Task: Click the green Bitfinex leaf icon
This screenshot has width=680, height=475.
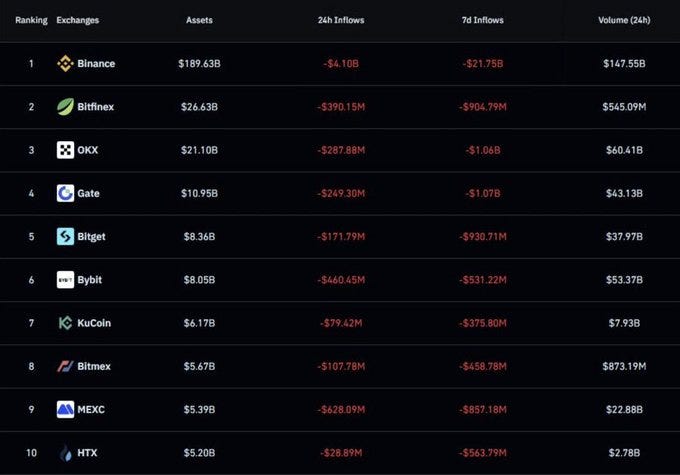Action: click(65, 107)
